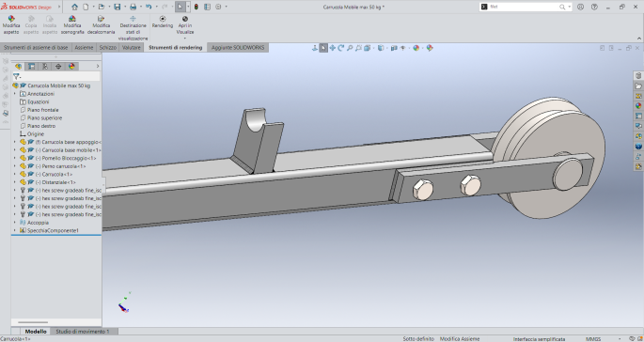Screen dimensions: 644x342
Task: Expand the Annotazioni tree node
Action: click(15, 94)
